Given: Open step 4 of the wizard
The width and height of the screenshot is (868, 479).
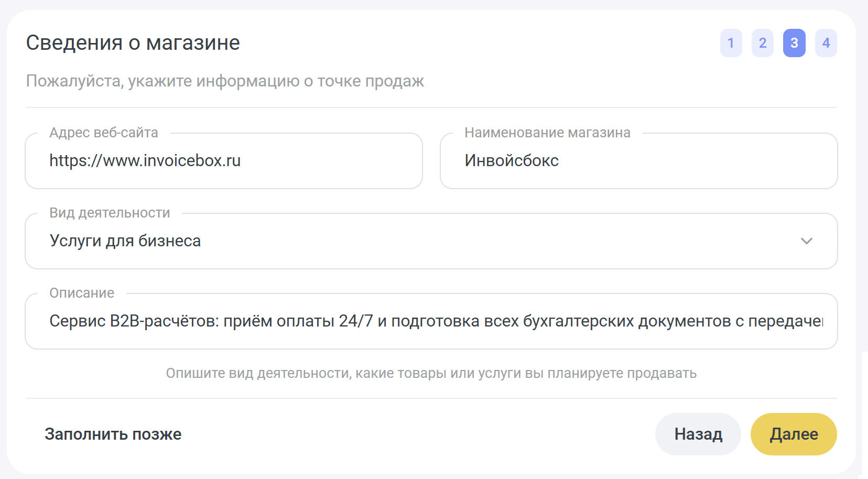Looking at the screenshot, I should 826,43.
